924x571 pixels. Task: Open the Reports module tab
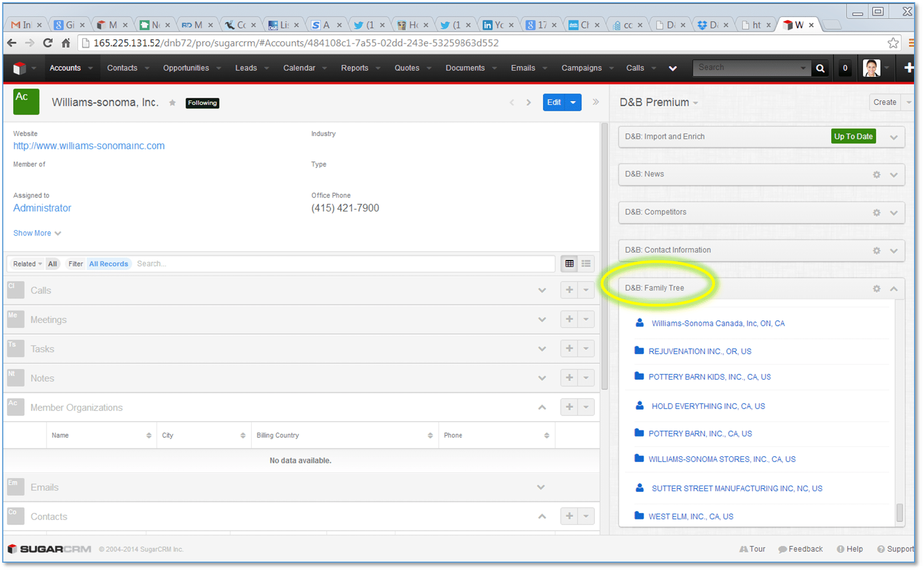coord(354,68)
